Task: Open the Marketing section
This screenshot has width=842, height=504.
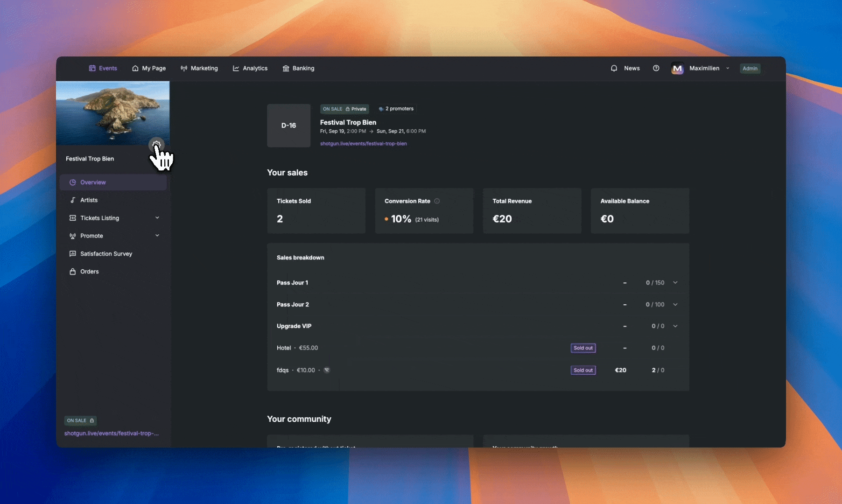Action: pos(199,68)
